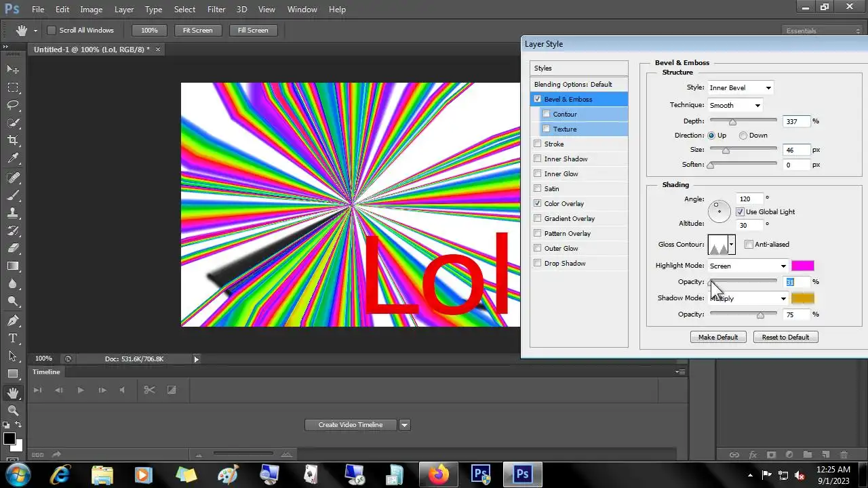Uncheck the Color Overlay checkbox
This screenshot has height=488, width=868.
pyautogui.click(x=538, y=203)
